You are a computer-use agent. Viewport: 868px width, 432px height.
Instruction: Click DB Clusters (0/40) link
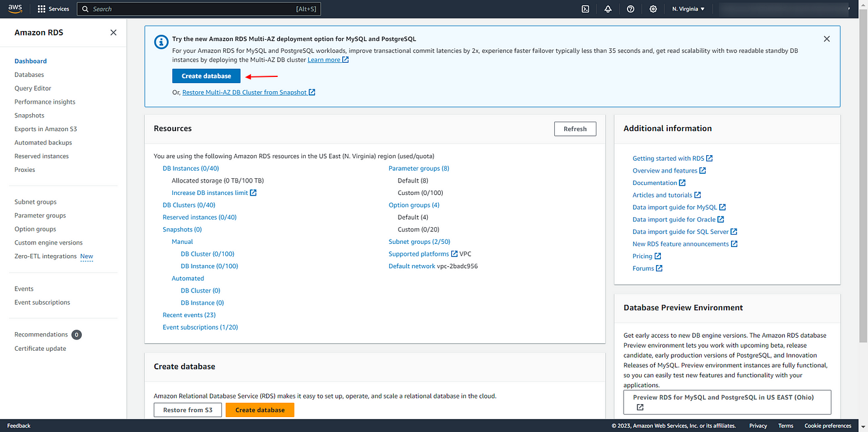pyautogui.click(x=189, y=205)
